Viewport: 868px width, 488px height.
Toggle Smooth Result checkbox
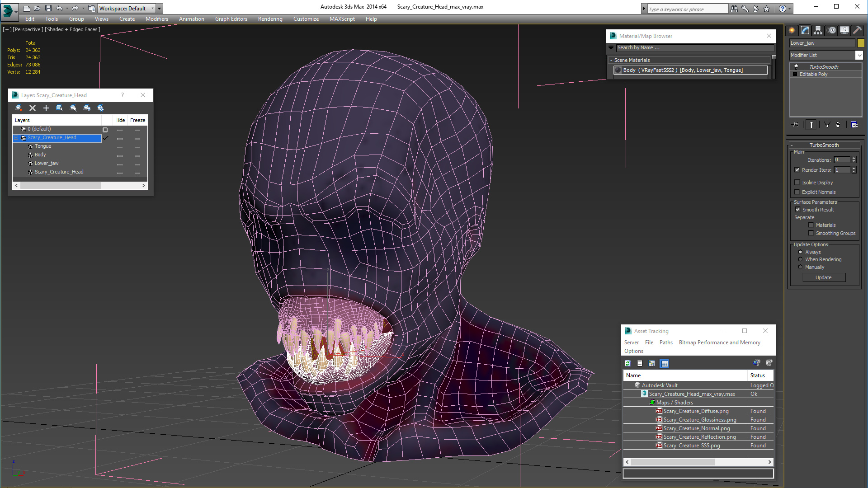click(x=797, y=210)
